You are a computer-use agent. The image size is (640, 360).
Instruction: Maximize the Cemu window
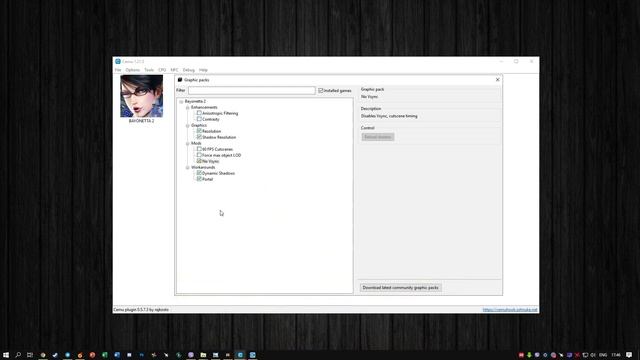pyautogui.click(x=516, y=61)
